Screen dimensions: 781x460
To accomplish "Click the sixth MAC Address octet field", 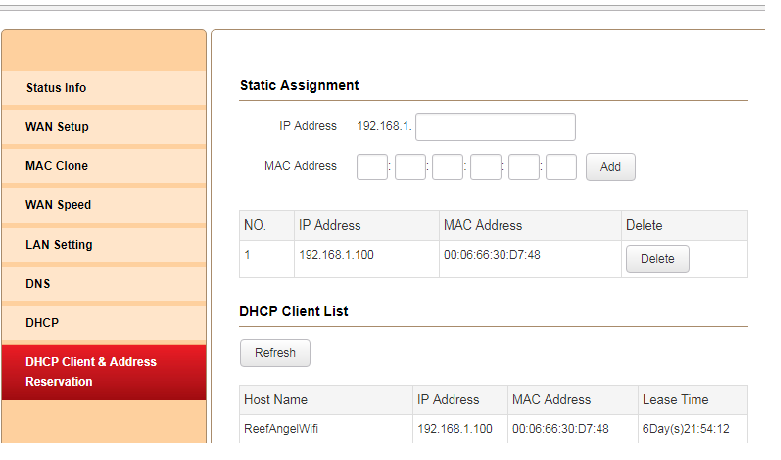I will tap(561, 167).
